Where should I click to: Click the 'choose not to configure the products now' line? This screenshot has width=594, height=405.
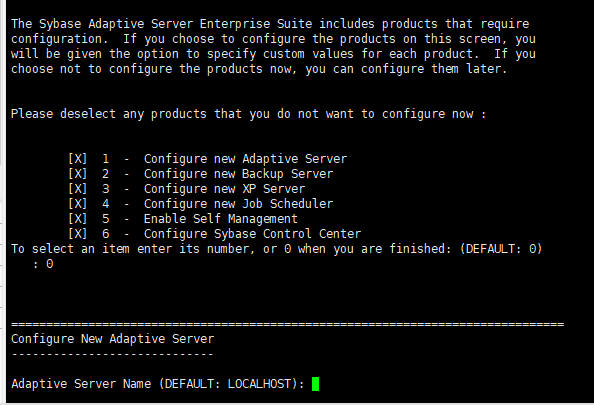pos(259,69)
